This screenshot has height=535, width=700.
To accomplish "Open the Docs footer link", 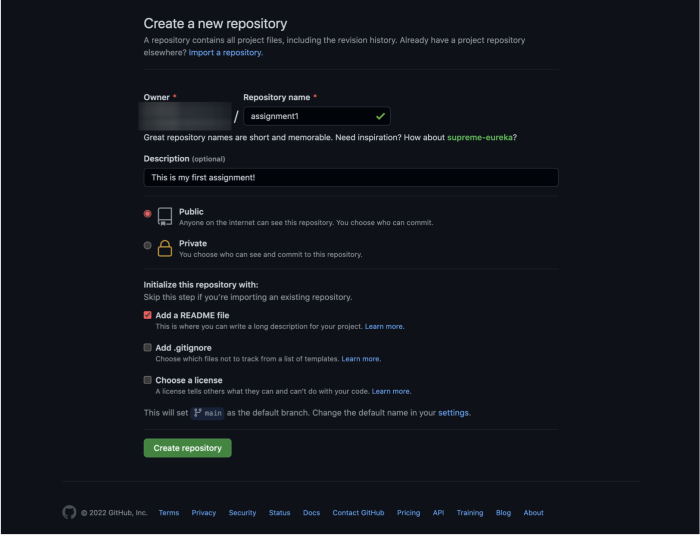I will (x=311, y=512).
